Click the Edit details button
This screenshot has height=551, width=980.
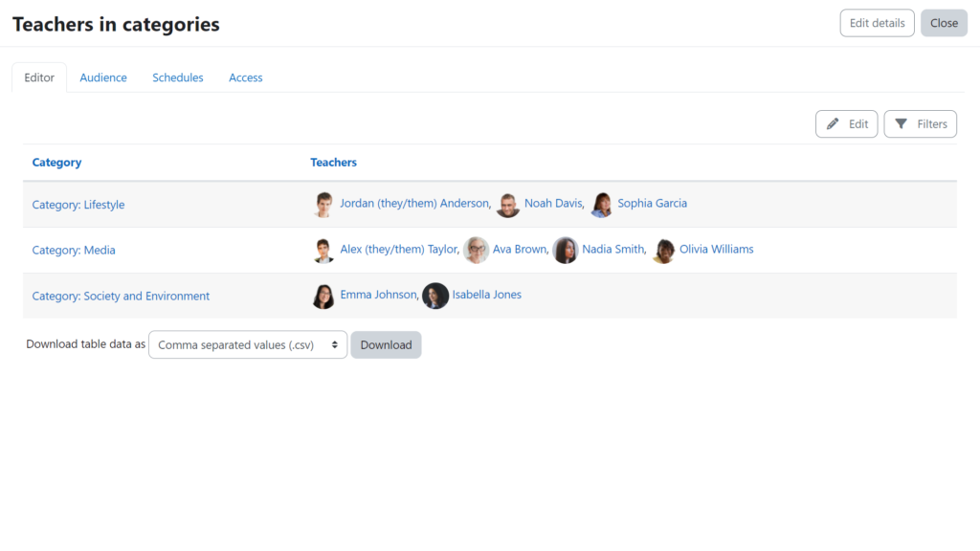point(877,24)
